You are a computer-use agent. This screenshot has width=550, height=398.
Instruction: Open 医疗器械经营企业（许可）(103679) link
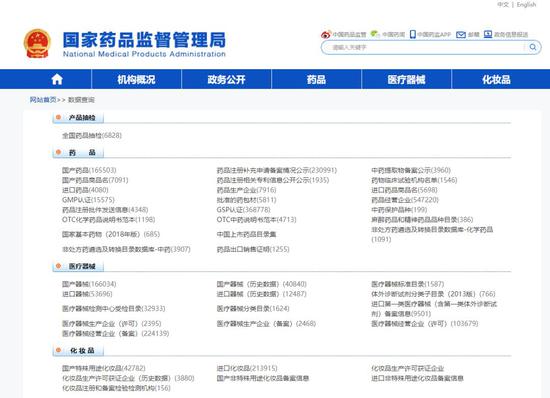point(425,323)
